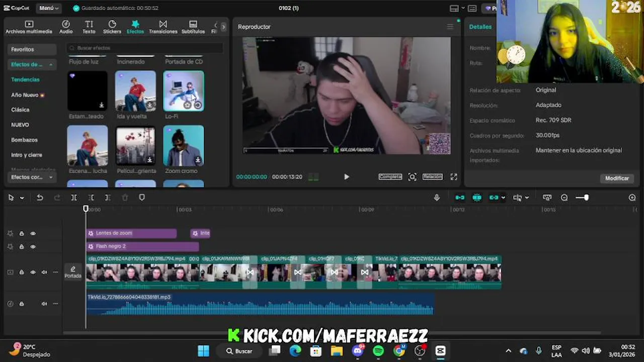Hide the Flash negro 2 effect track
This screenshot has width=644, height=362.
(33, 247)
